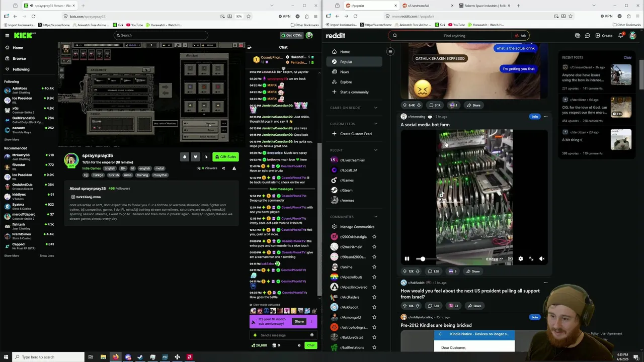
Task: Share the AskReddit Israel post
Action: click(474, 306)
